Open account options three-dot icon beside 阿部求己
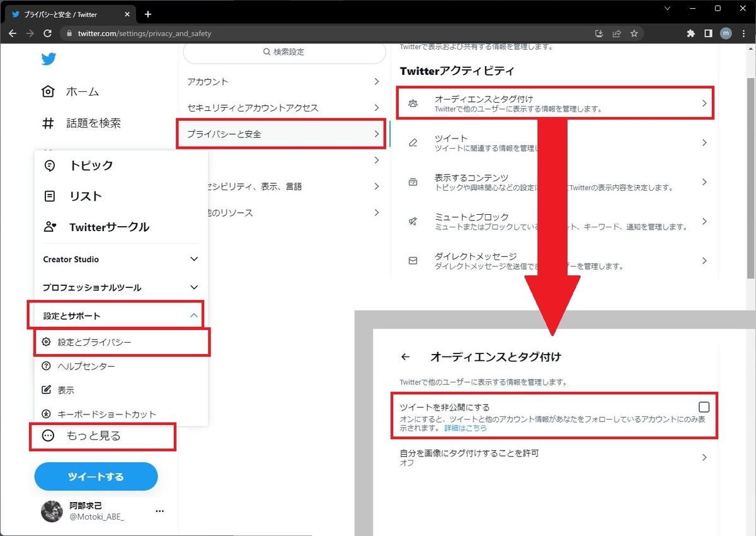756x536 pixels. (160, 511)
